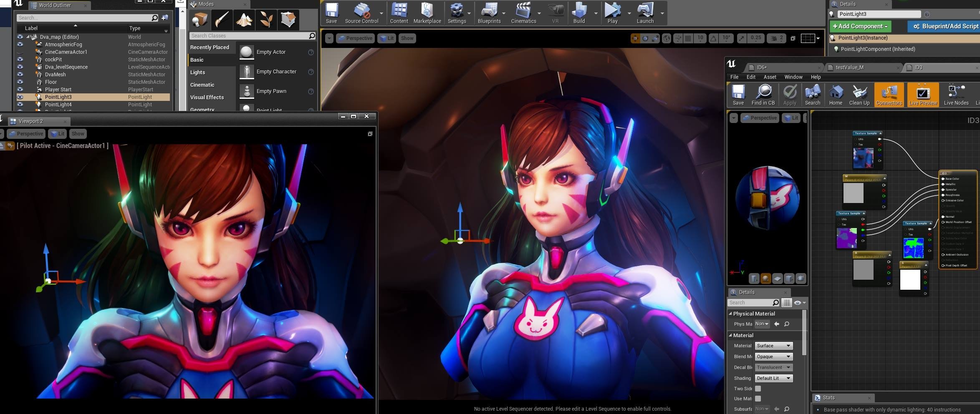This screenshot has height=414, width=980.
Task: Click world/local coordinate globe icon
Action: pyautogui.click(x=667, y=38)
